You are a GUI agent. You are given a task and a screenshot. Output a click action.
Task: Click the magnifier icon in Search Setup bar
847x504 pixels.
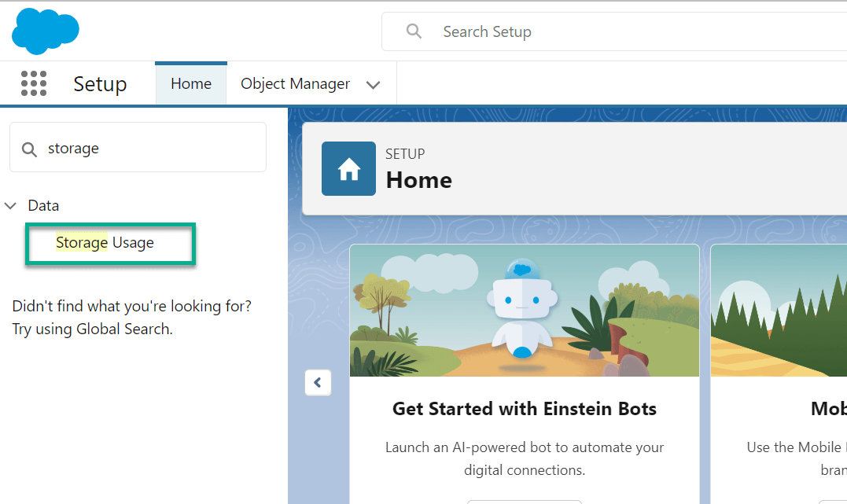click(414, 31)
